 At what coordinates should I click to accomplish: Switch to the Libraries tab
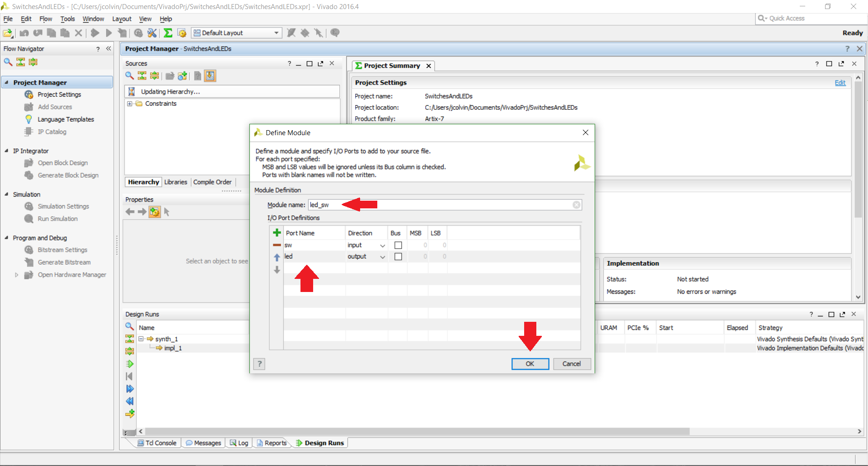coord(176,182)
